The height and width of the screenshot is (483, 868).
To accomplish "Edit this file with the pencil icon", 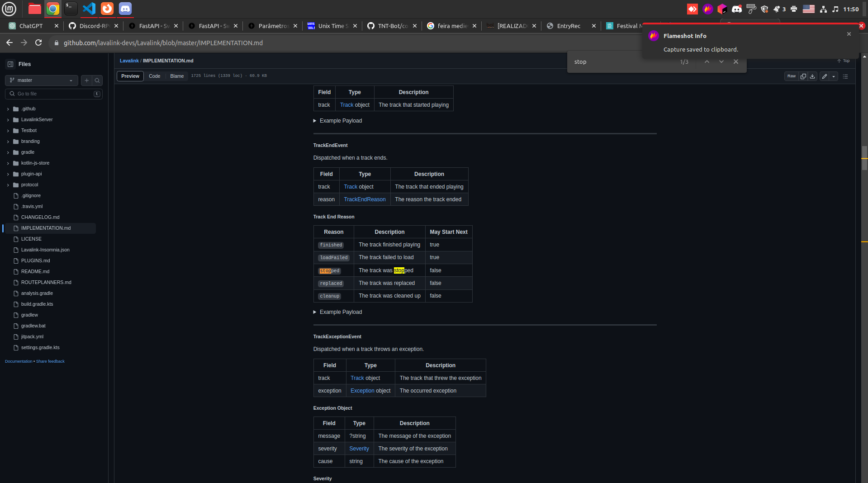I will (x=825, y=76).
